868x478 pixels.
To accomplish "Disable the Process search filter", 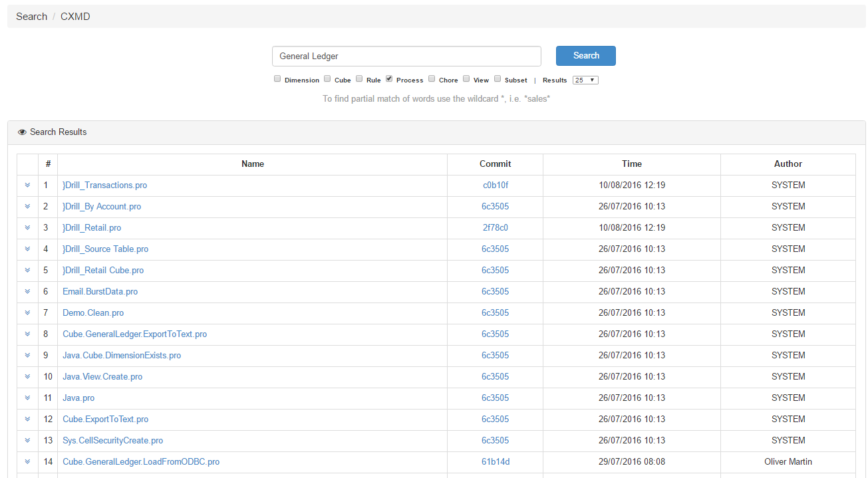I will tap(388, 78).
